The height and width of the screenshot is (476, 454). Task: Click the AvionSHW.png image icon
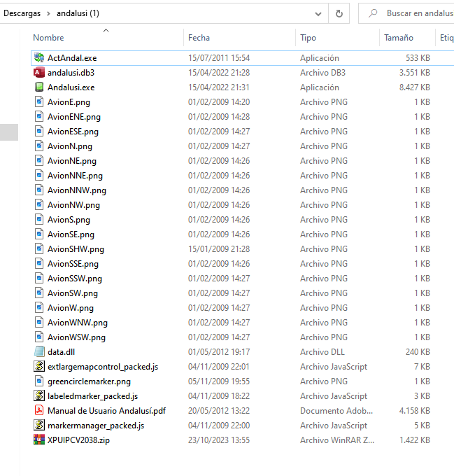coord(38,249)
